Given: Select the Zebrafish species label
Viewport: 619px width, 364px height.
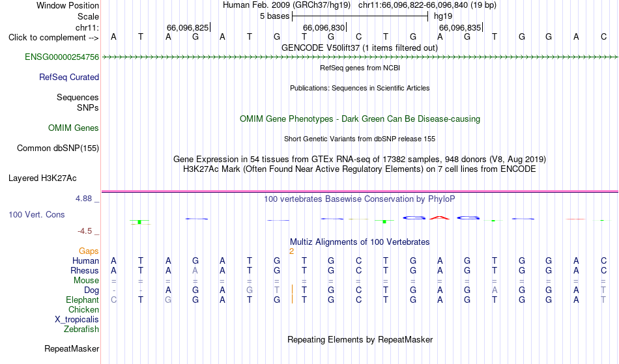Looking at the screenshot, I should [81, 329].
